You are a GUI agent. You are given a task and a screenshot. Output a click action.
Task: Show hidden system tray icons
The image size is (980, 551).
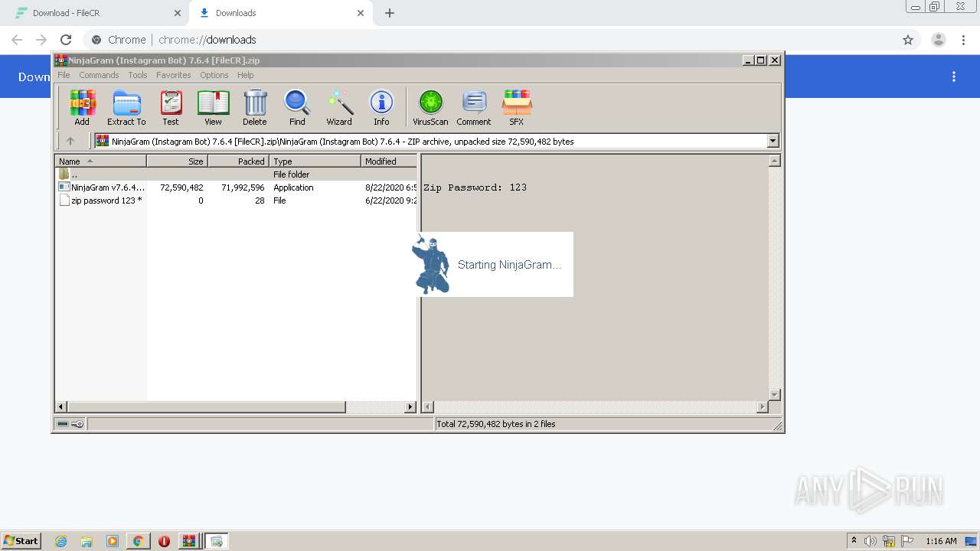pyautogui.click(x=854, y=541)
